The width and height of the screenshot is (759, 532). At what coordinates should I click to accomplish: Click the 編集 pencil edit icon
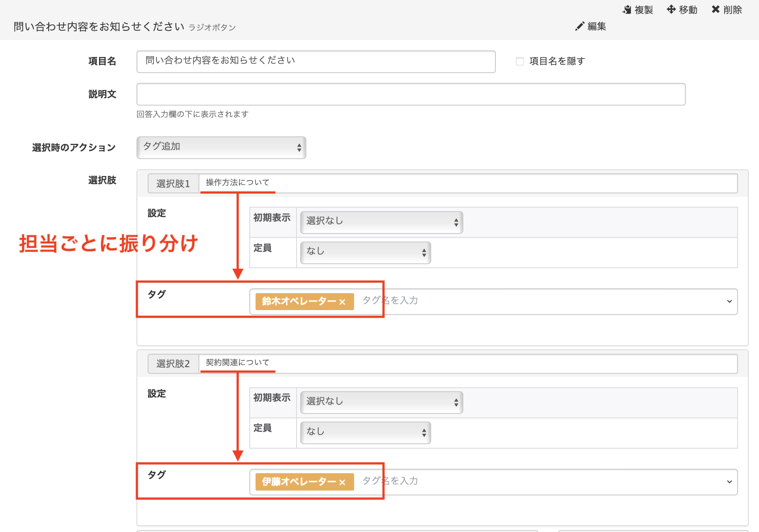(x=579, y=26)
